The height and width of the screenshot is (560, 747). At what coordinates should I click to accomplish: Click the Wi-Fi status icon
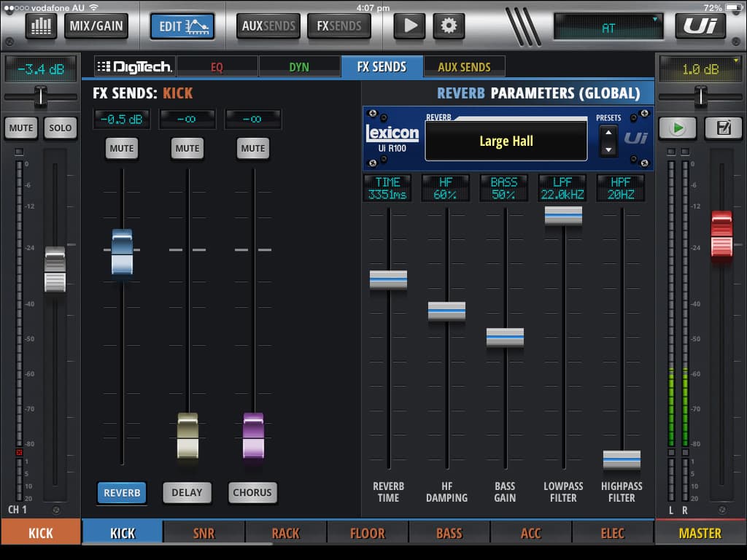pos(93,7)
